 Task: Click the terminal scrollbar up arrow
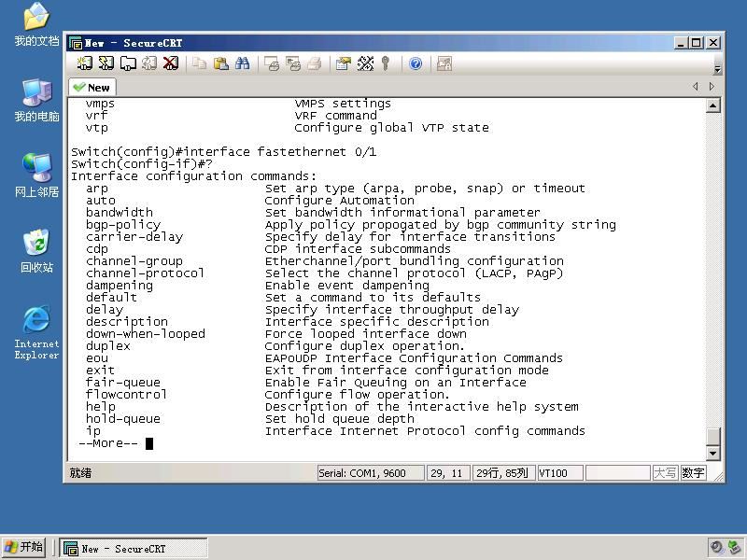point(712,105)
